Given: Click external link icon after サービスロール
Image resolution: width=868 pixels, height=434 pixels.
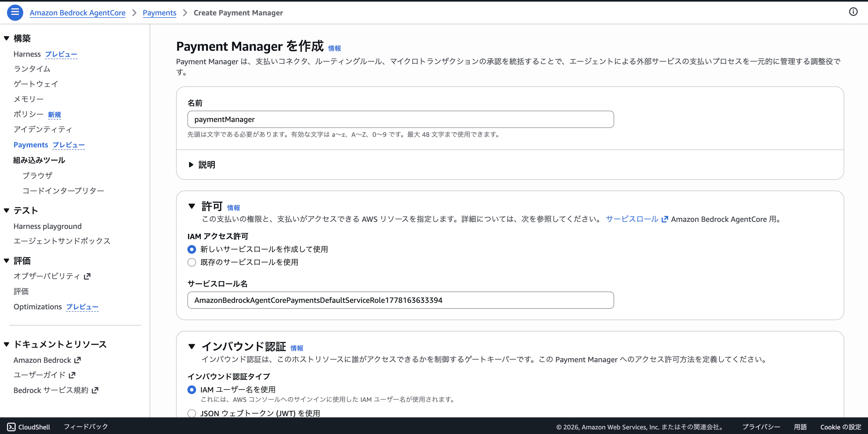Looking at the screenshot, I should pyautogui.click(x=664, y=219).
